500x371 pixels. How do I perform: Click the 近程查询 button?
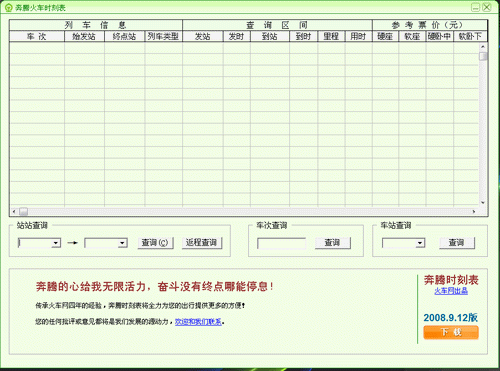click(202, 243)
